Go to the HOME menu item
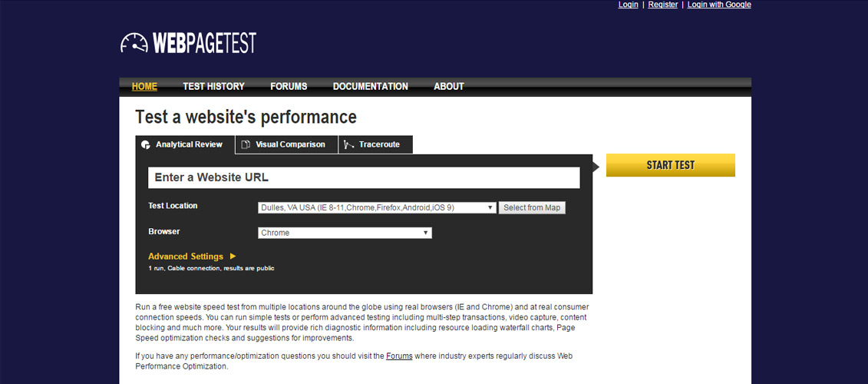This screenshot has height=384, width=868. pos(144,87)
